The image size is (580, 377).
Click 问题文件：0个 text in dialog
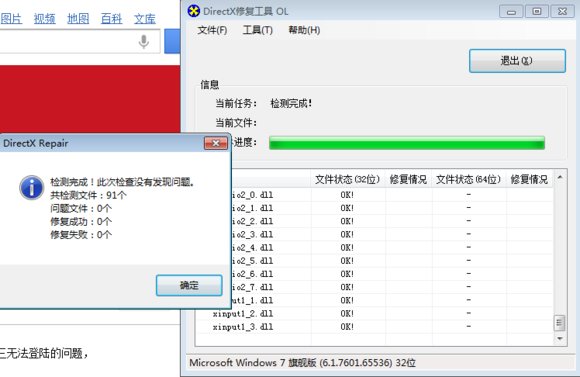81,208
